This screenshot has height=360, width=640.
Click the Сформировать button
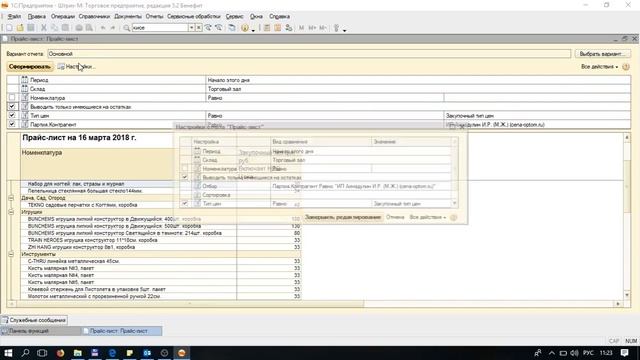click(30, 67)
